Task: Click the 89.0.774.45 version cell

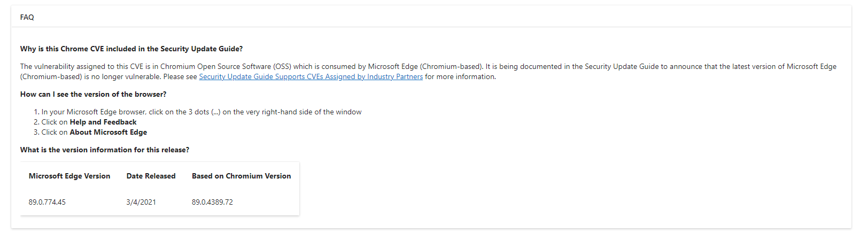Action: (47, 202)
